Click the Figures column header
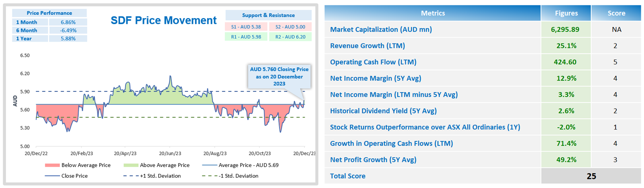644x188 pixels. pyautogui.click(x=566, y=13)
